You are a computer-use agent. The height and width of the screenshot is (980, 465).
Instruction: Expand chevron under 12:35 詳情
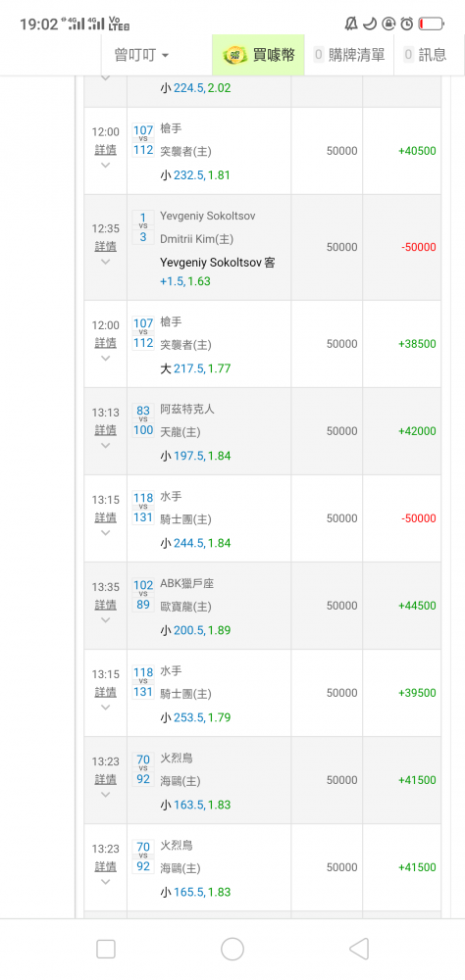[105, 262]
